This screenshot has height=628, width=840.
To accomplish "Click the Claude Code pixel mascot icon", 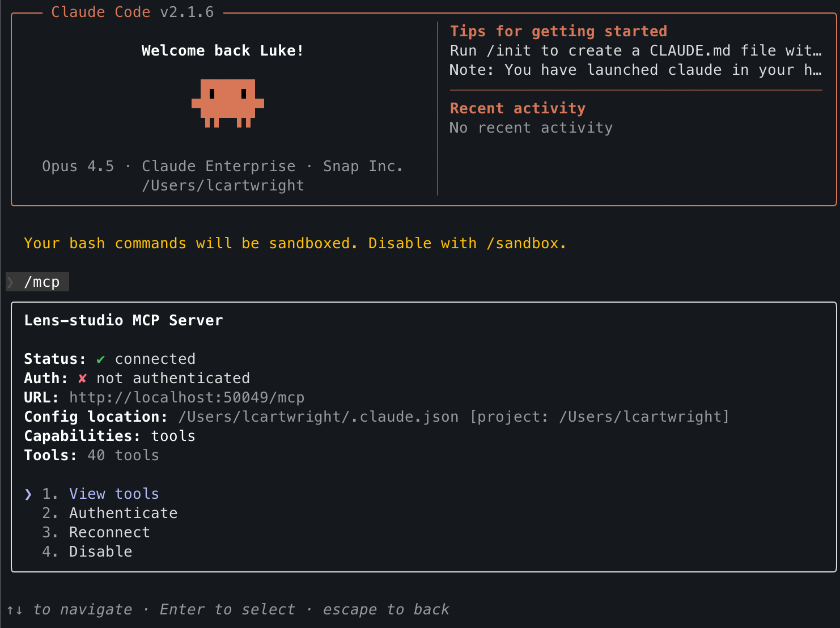I will click(227, 103).
